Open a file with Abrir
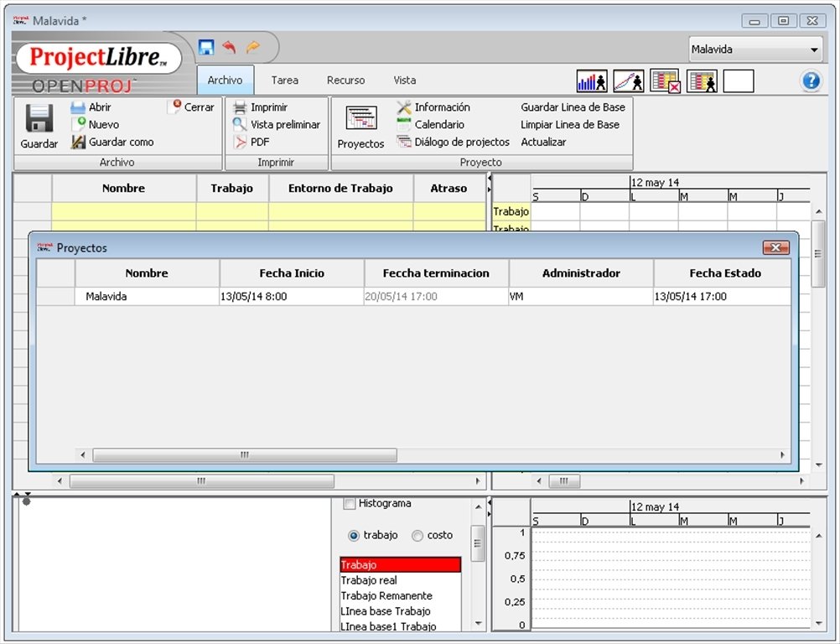The height and width of the screenshot is (644, 840). click(91, 107)
